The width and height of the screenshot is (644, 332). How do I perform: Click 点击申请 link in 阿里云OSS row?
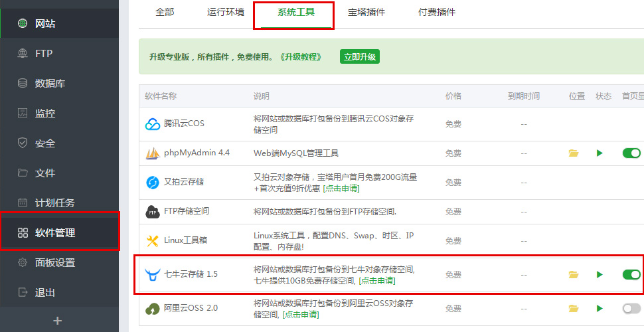[301, 315]
